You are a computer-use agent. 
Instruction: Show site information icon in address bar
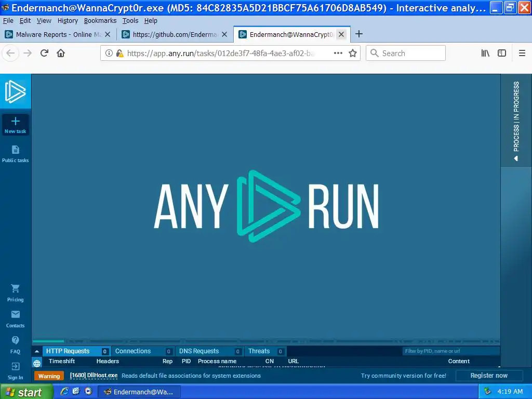109,53
